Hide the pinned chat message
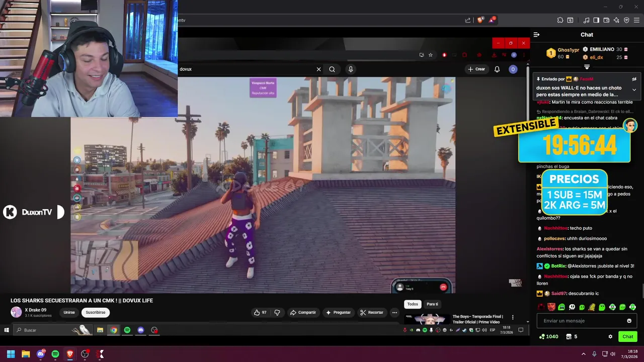644x362 pixels. click(634, 79)
